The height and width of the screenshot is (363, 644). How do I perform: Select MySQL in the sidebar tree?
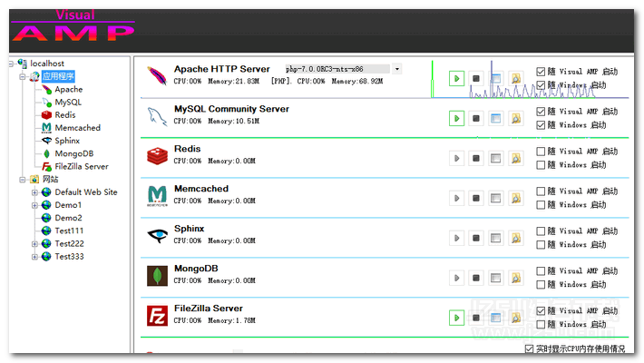point(68,102)
